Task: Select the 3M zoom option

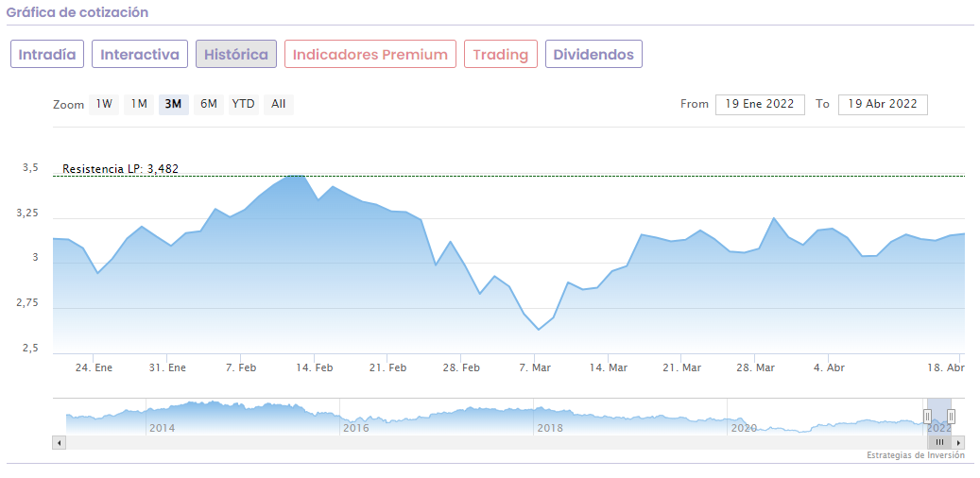Action: [173, 104]
